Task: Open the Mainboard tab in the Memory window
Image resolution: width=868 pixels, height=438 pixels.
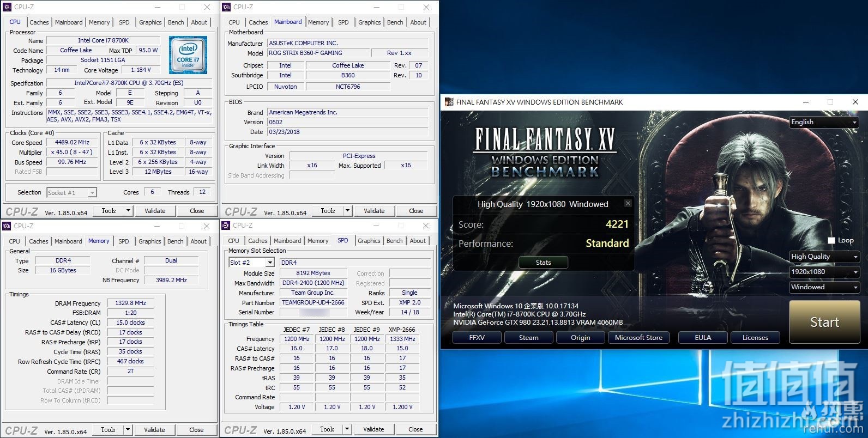Action: pyautogui.click(x=68, y=241)
